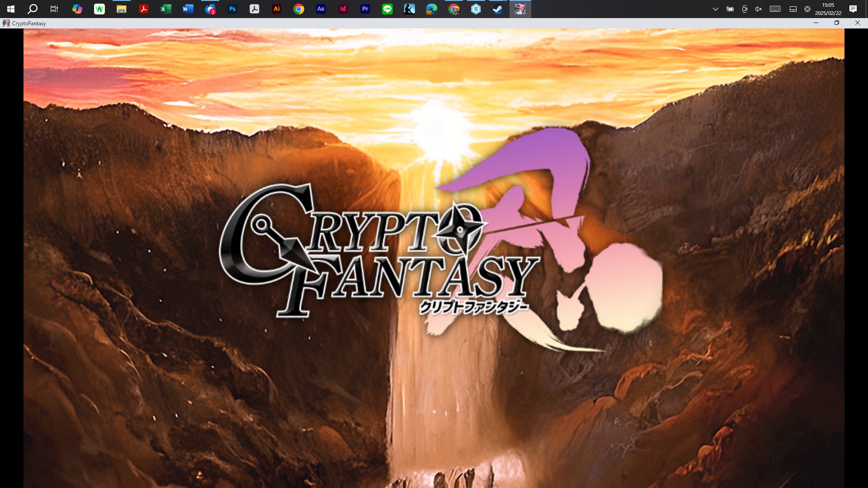Viewport: 868px width, 488px height.
Task: Open Microsoft Edge from taskbar
Action: (432, 9)
